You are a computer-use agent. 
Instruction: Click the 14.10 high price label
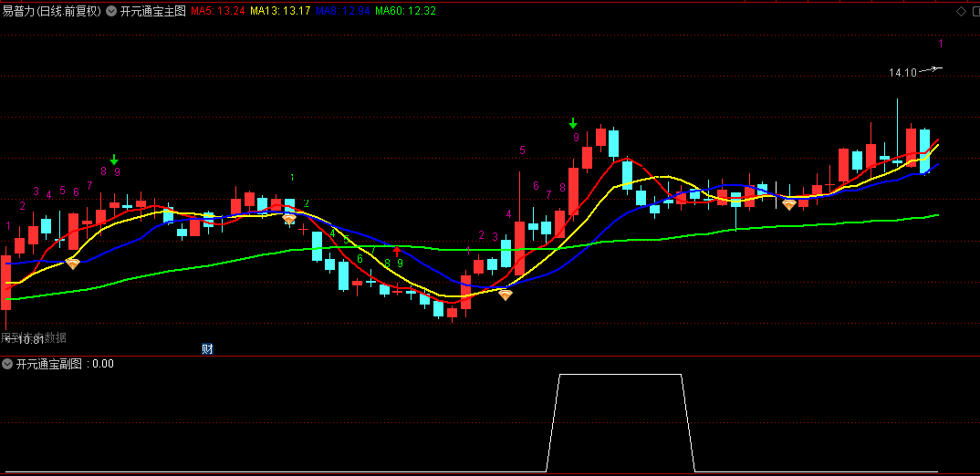coord(902,72)
